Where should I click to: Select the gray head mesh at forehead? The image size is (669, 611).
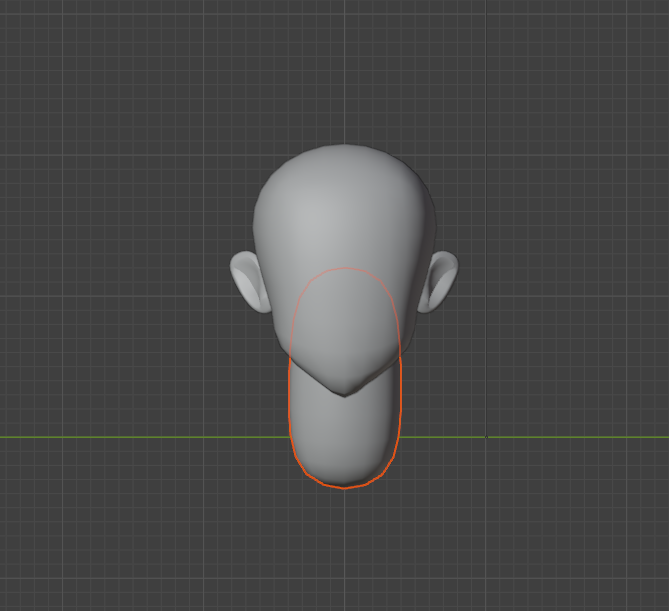coord(341,205)
